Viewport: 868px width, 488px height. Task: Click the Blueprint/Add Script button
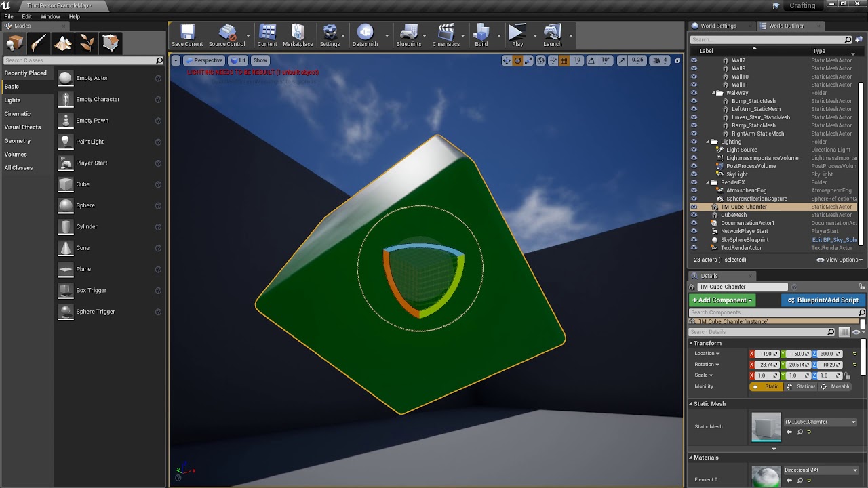[x=823, y=300]
